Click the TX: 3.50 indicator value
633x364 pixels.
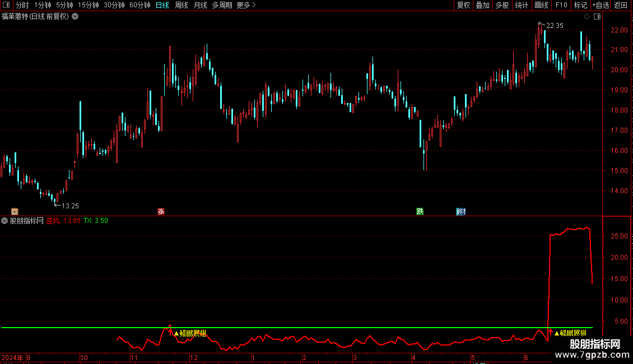[96, 221]
